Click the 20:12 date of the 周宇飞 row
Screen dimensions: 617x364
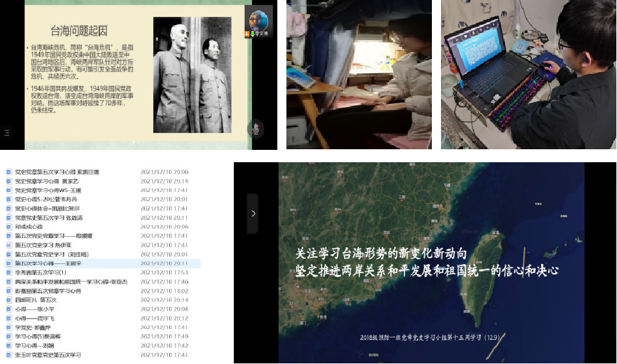point(164,319)
